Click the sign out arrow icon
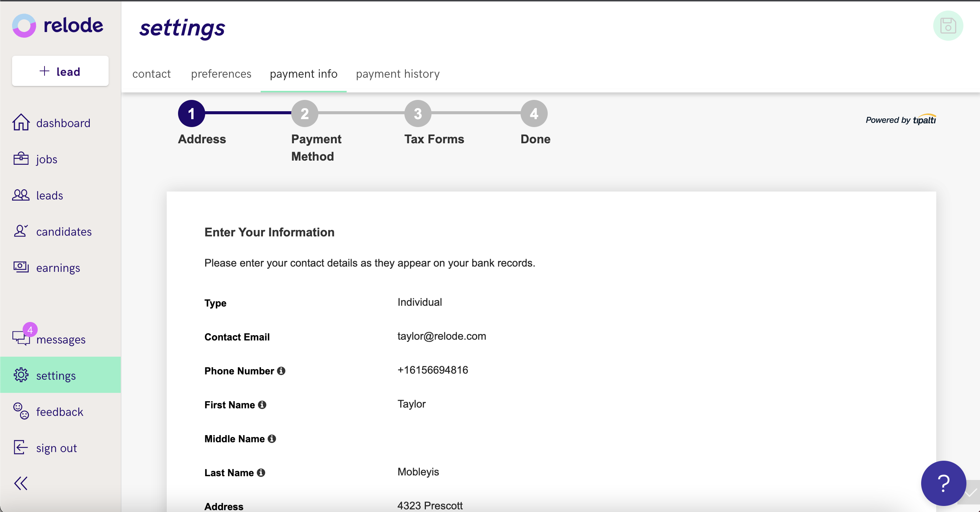Viewport: 980px width, 512px height. (21, 448)
